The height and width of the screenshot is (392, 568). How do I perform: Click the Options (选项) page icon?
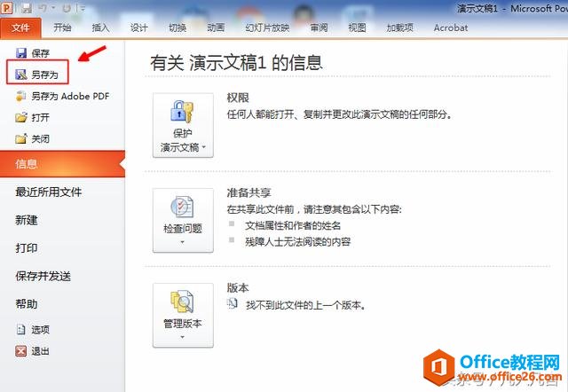[x=21, y=329]
